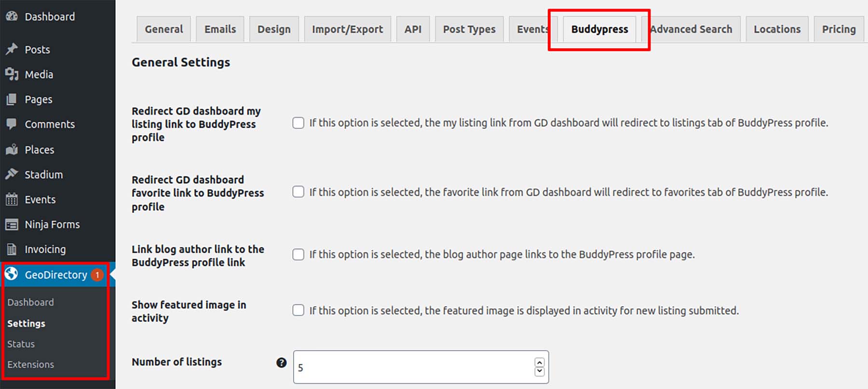
Task: Open the GeoDirectory Dashboard submenu item
Action: pyautogui.click(x=30, y=302)
